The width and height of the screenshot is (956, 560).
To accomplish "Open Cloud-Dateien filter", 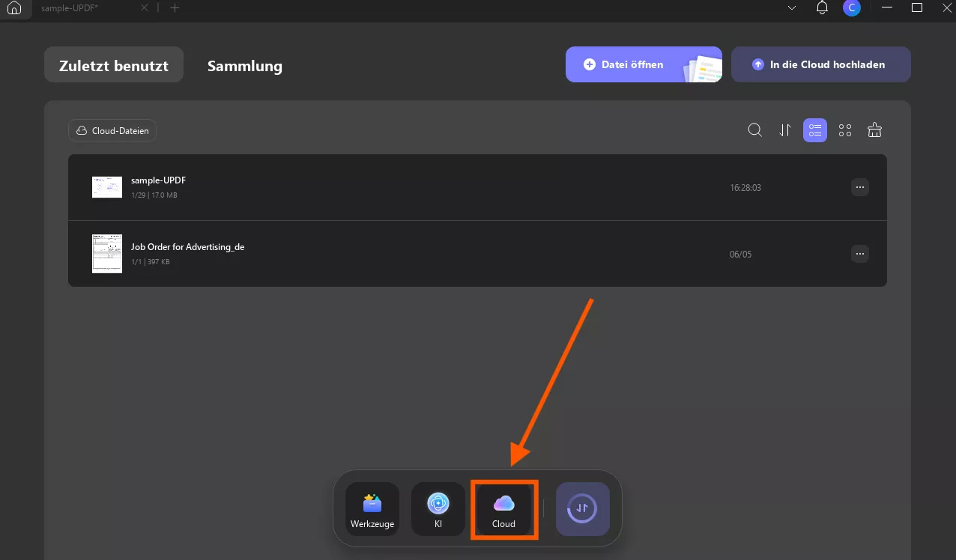I will (x=112, y=130).
